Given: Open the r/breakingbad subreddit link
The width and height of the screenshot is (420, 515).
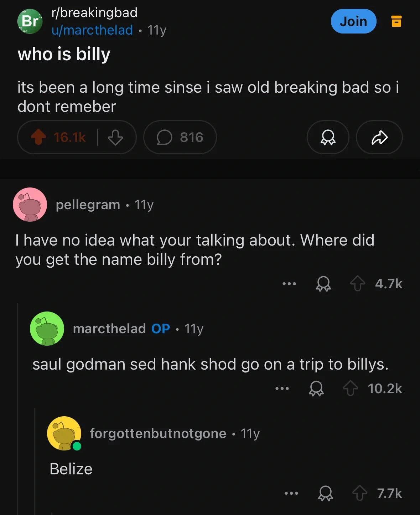Looking at the screenshot, I should point(94,12).
